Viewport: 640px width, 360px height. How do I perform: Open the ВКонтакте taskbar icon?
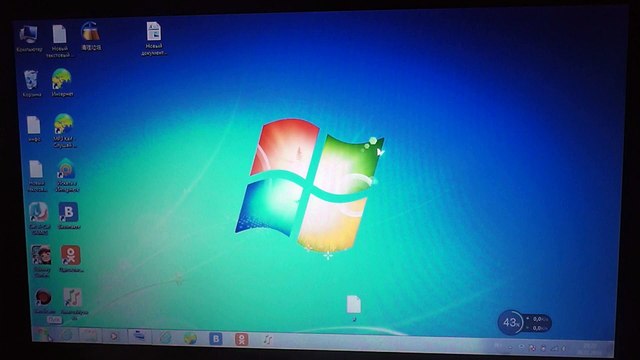216,339
